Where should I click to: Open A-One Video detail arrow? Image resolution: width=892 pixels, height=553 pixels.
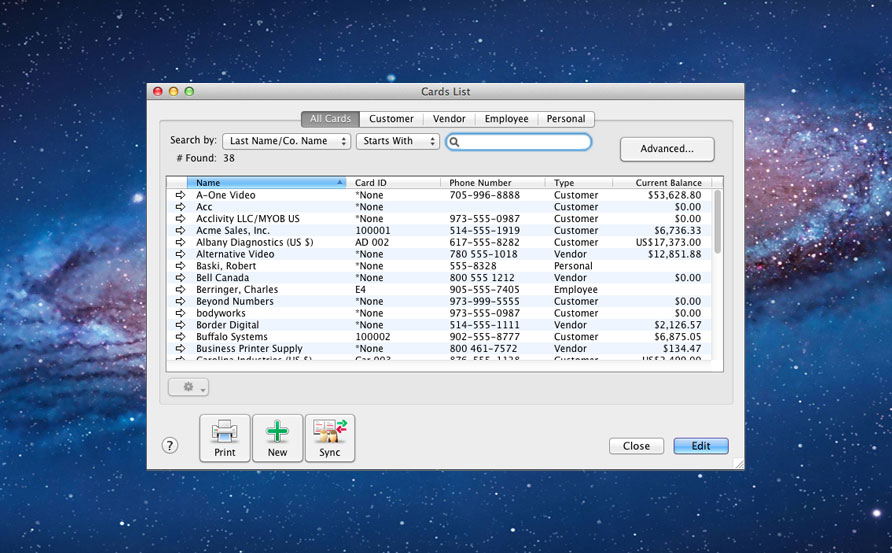tap(180, 195)
